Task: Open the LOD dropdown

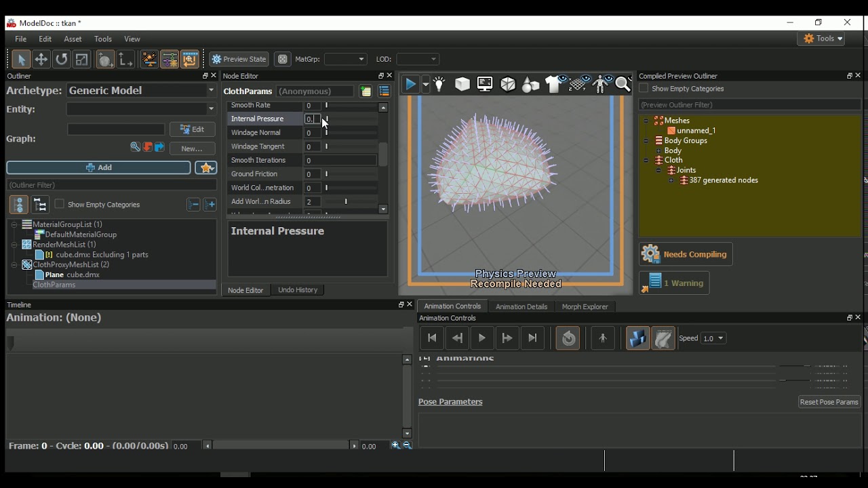Action: 418,60
